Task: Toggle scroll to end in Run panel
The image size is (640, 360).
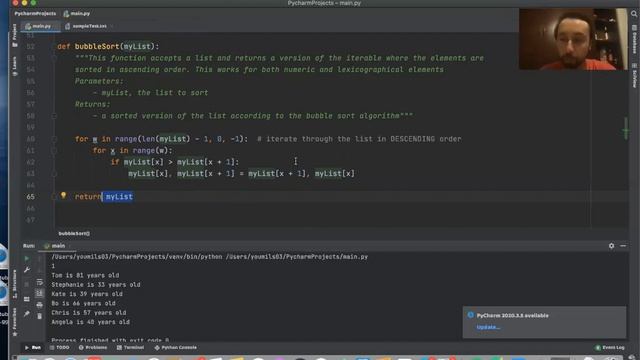Action: 40,293
